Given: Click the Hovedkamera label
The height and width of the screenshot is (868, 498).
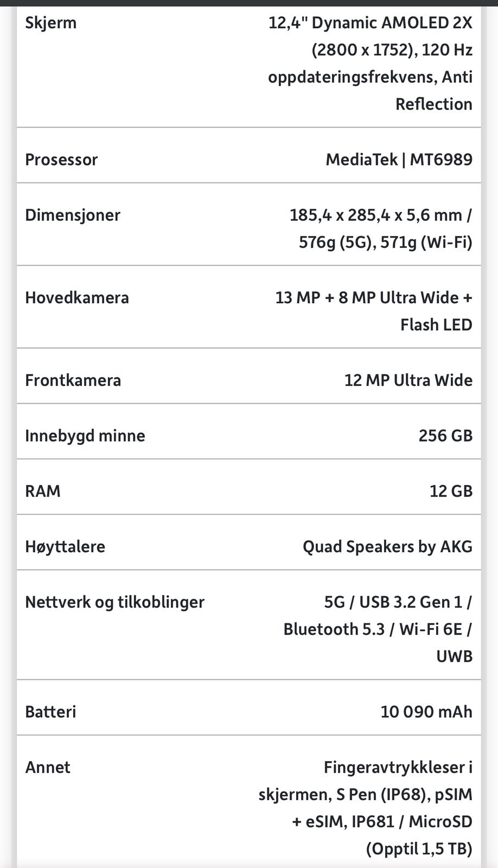Looking at the screenshot, I should coord(77,297).
